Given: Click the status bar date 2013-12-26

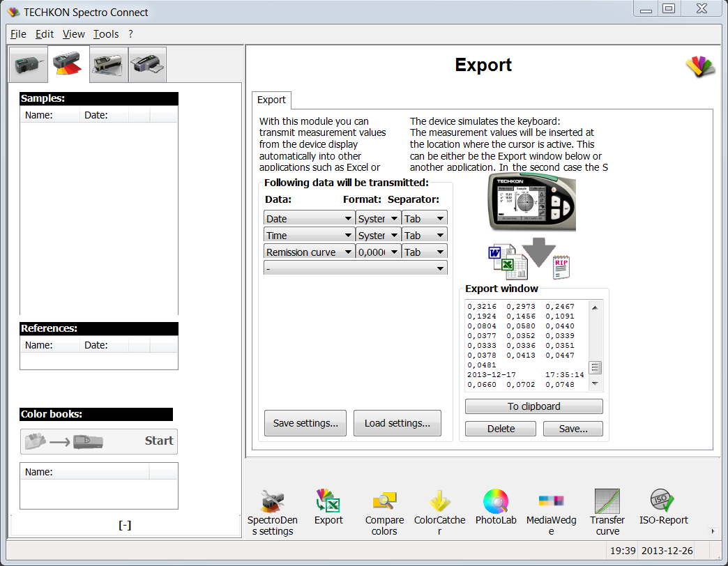Looking at the screenshot, I should [x=667, y=551].
